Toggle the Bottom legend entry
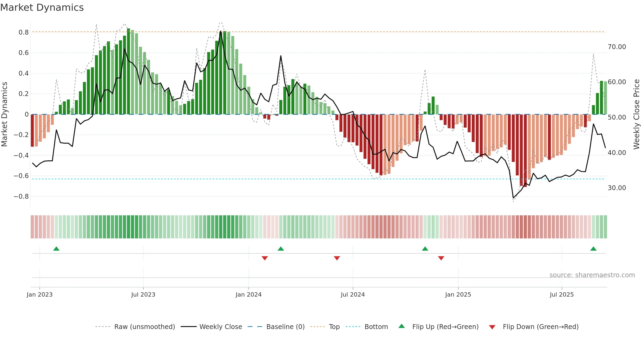 point(367,327)
